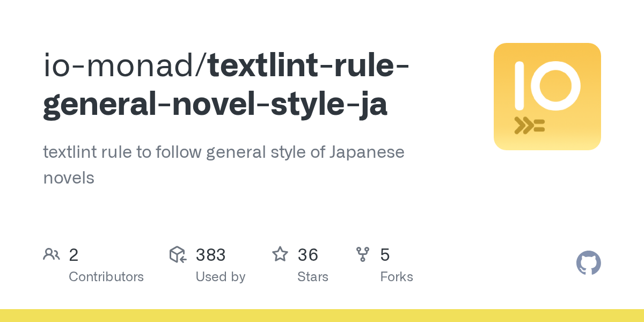The width and height of the screenshot is (644, 322).
Task: Click the 383 used-by count
Action: [210, 254]
